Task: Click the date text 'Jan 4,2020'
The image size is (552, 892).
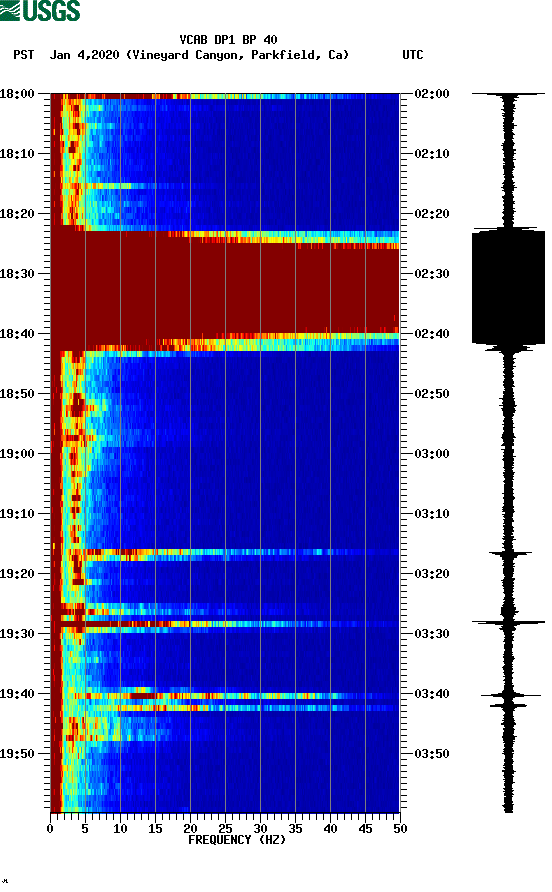Action: tap(84, 55)
